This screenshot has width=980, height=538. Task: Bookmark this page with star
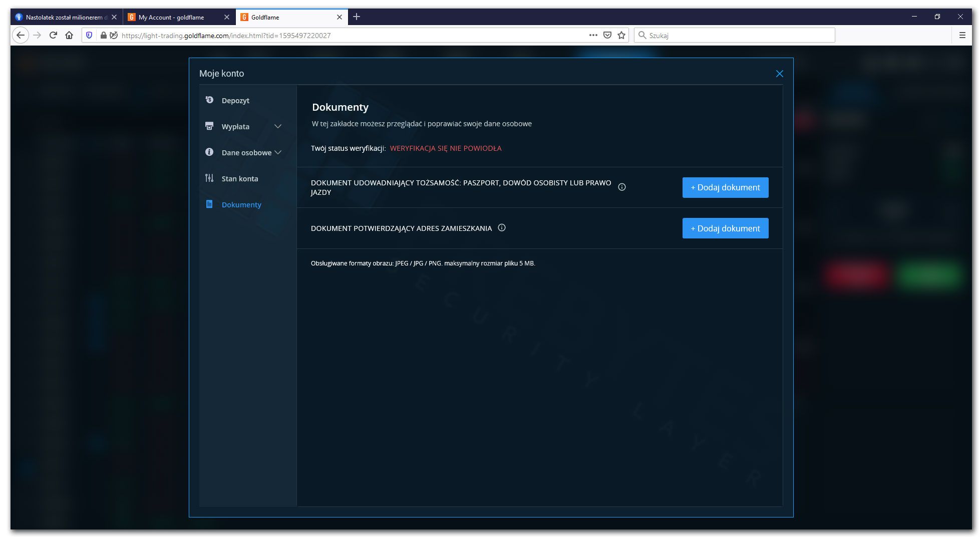click(x=621, y=35)
